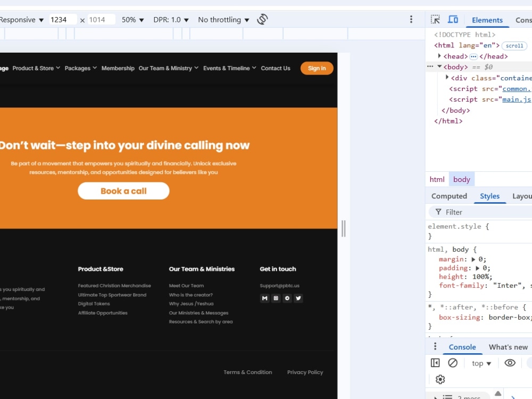
Task: Click Contact Us in site navigation
Action: (x=276, y=68)
